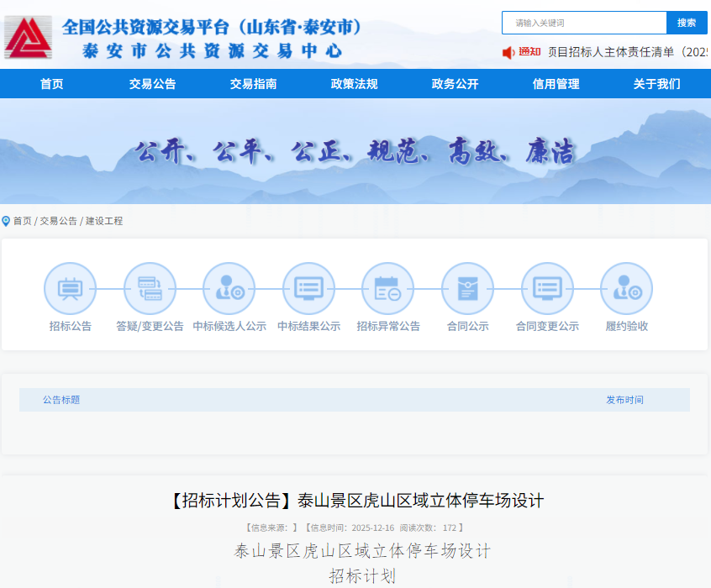The width and height of the screenshot is (711, 588).
Task: Open the 首页 navigation menu item
Action: coord(51,84)
